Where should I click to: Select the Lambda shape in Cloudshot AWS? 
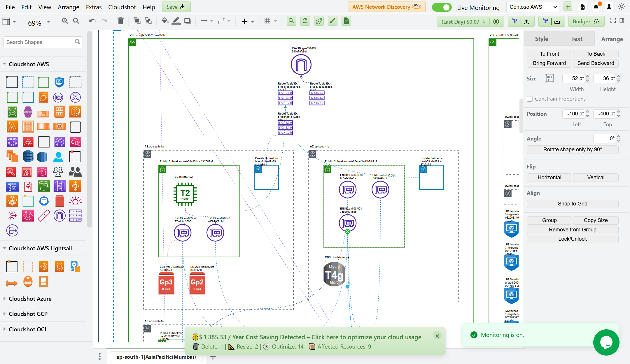coord(12,126)
